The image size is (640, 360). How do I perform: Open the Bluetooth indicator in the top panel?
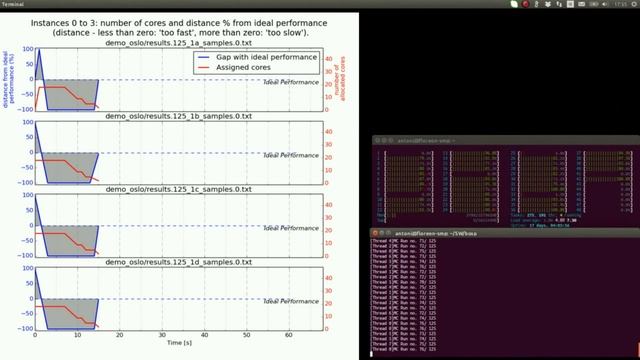(537, 4)
